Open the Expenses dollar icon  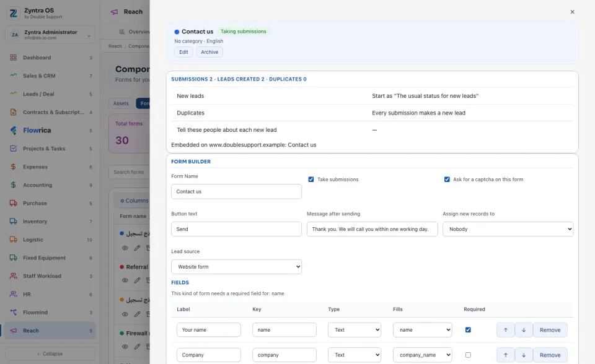[x=13, y=167]
